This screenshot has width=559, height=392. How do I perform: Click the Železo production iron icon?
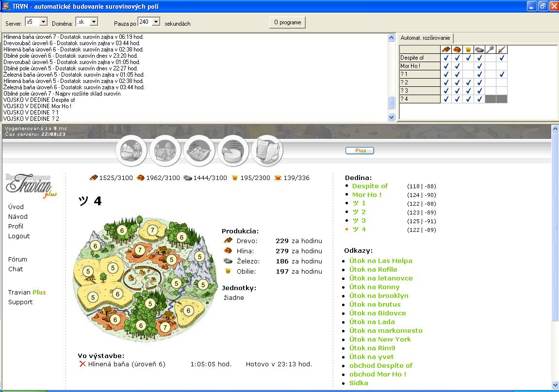point(228,261)
